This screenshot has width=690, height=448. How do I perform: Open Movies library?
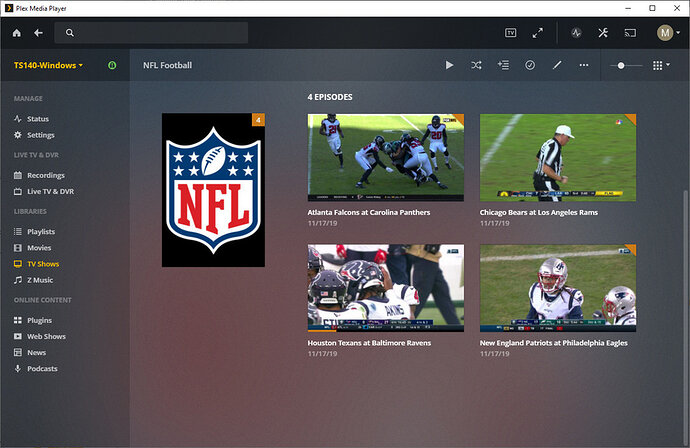pos(39,248)
